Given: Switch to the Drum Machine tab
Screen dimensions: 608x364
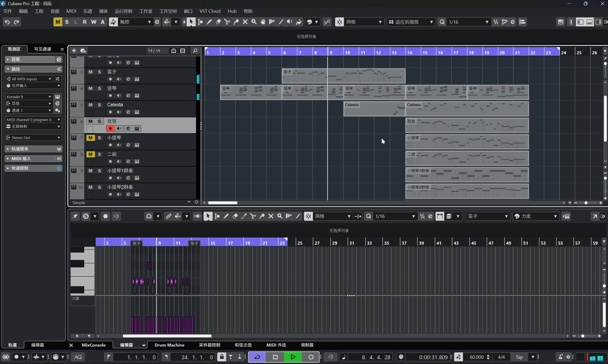Looking at the screenshot, I should [x=169, y=345].
